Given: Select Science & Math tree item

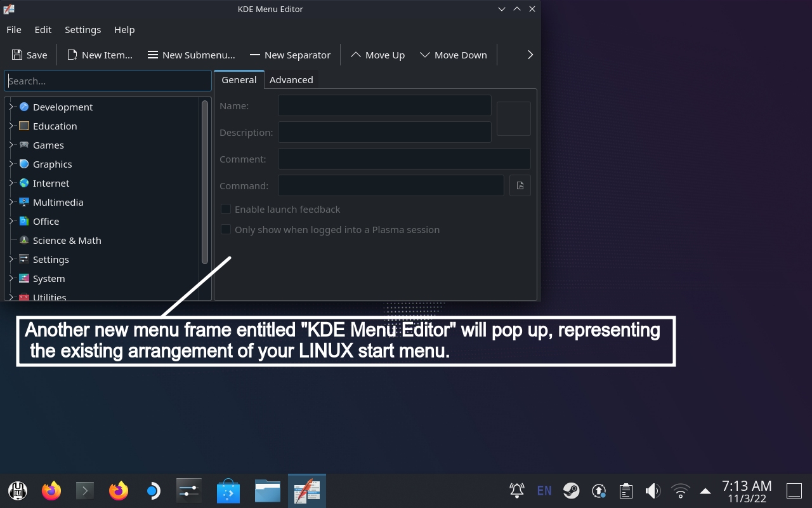Looking at the screenshot, I should point(67,240).
